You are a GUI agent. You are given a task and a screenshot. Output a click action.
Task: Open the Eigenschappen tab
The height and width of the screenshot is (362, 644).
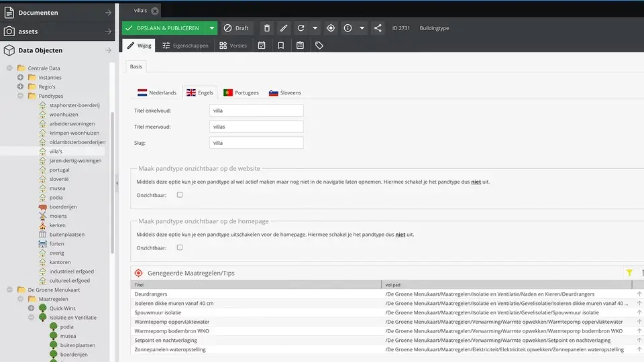click(x=185, y=46)
